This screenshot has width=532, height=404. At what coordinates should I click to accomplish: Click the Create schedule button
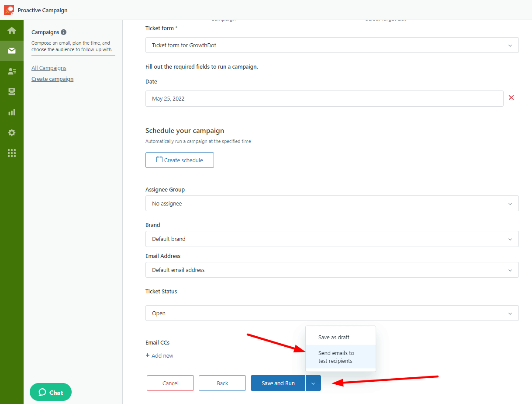[180, 160]
